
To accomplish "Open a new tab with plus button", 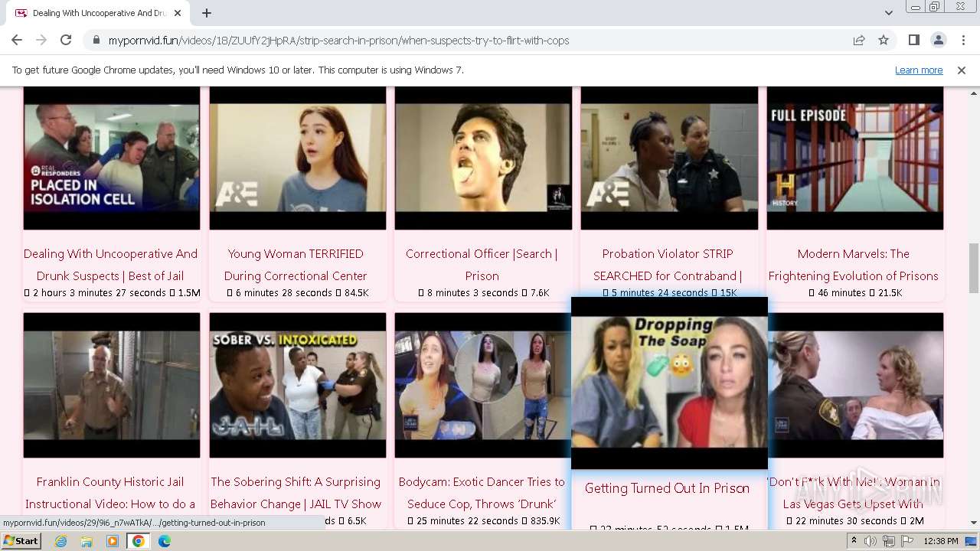I will (x=207, y=13).
